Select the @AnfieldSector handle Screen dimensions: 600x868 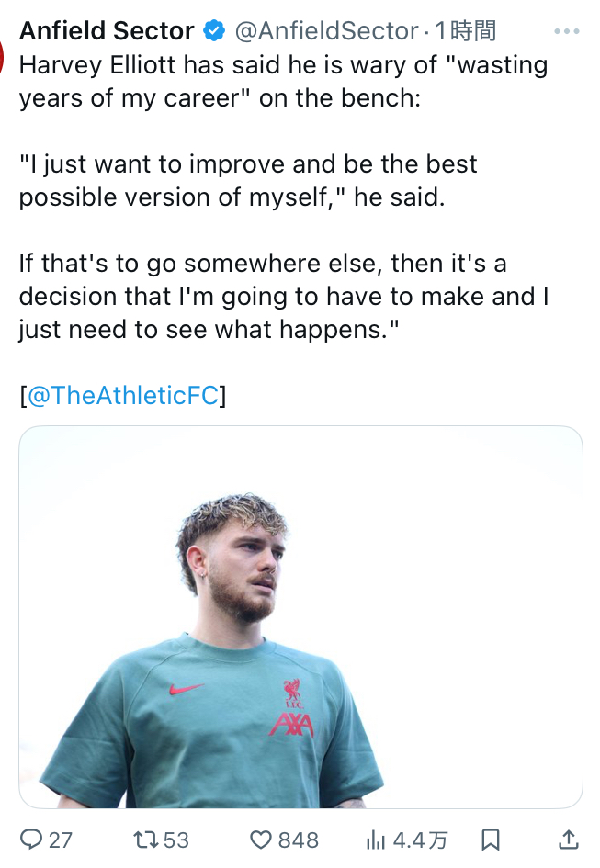coord(326,31)
